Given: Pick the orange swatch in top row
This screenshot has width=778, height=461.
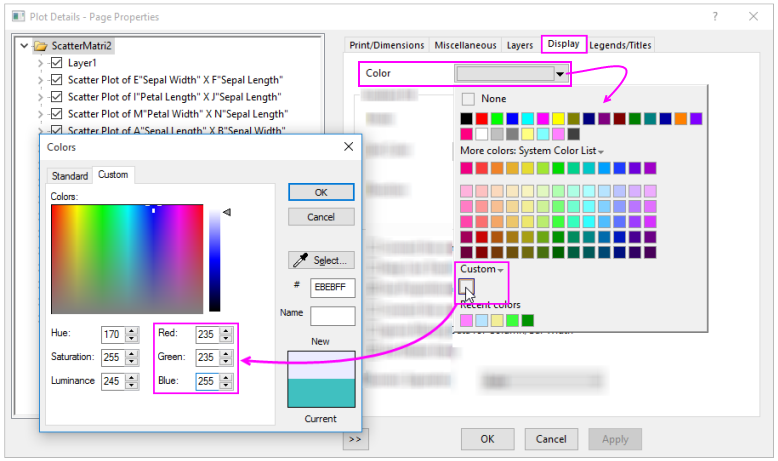Looking at the screenshot, I should coord(681,119).
